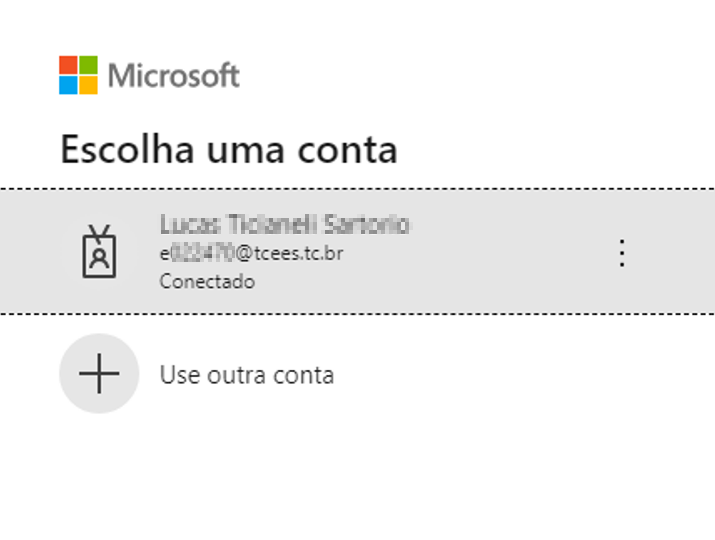Expand more options for tcees.tc.br account
The image size is (715, 540).
[x=622, y=253]
